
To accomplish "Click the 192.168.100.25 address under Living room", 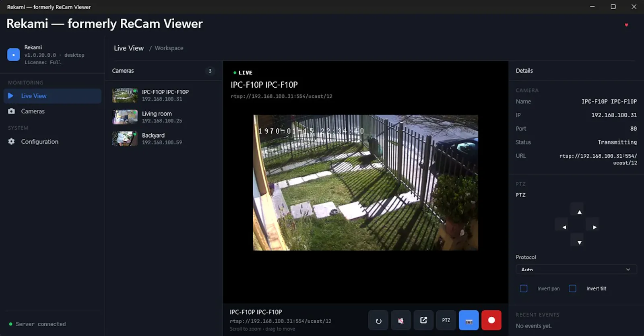I will 162,121.
